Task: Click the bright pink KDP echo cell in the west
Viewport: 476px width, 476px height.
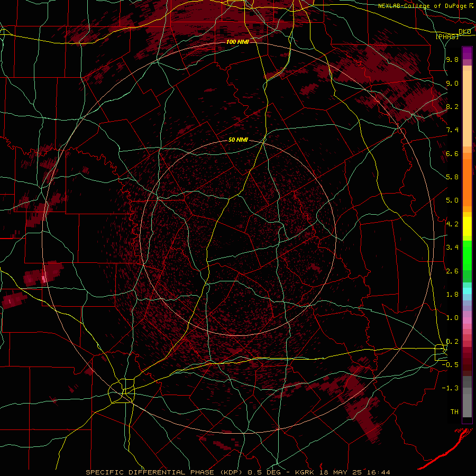Action: 44,279
